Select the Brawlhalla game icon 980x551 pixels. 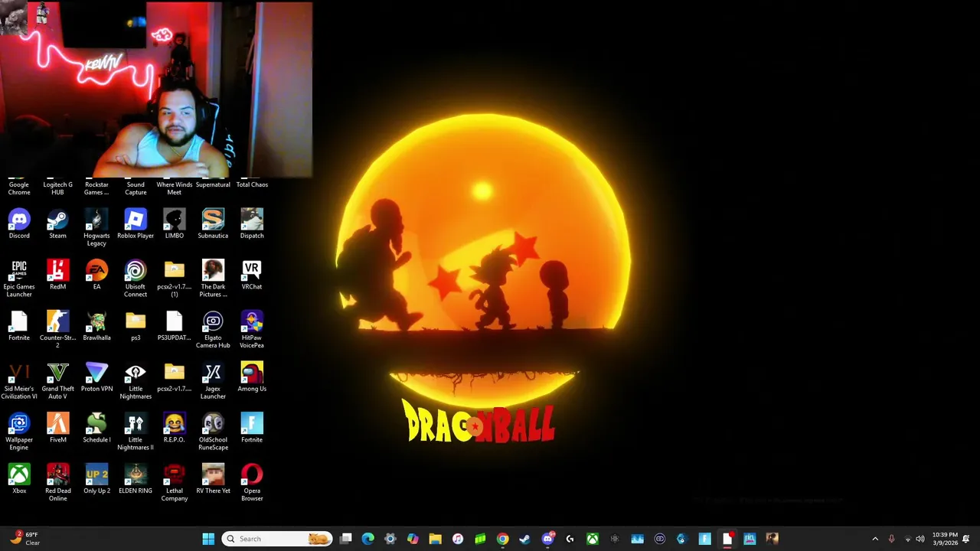tap(96, 326)
